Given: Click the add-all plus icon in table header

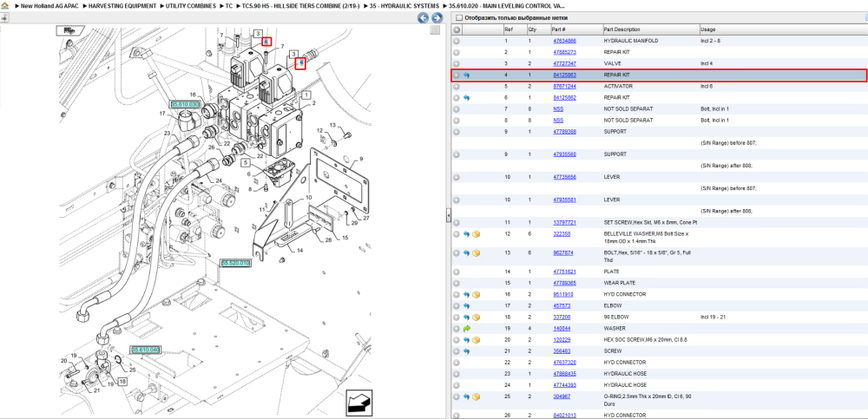Looking at the screenshot, I should click(x=457, y=29).
